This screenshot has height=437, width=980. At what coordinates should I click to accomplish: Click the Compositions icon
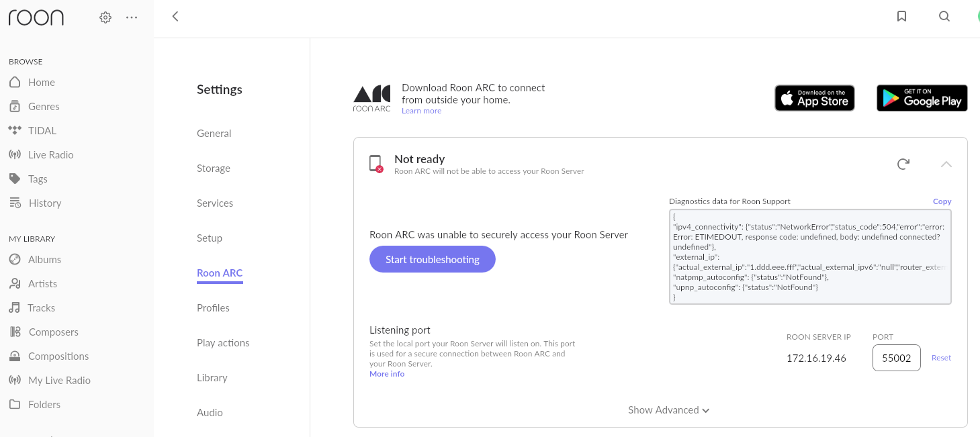tap(15, 356)
